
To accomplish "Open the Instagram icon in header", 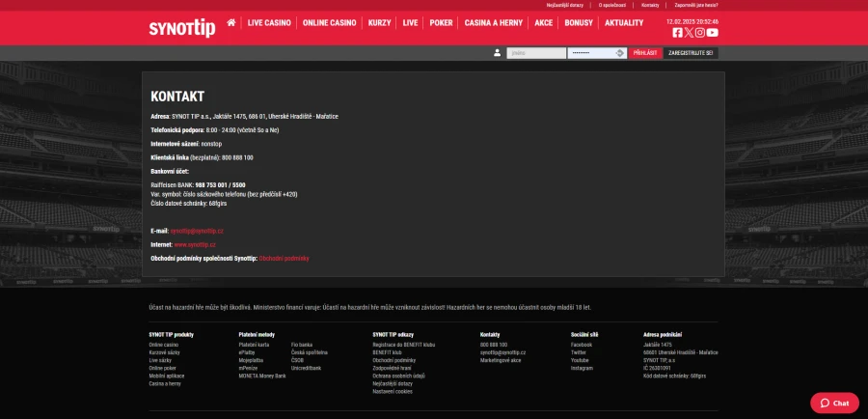I will [700, 33].
